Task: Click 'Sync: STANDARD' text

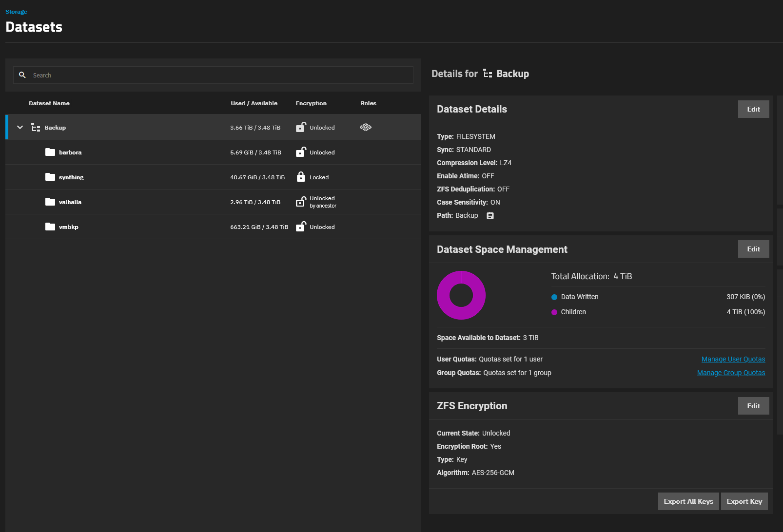Action: [x=464, y=150]
